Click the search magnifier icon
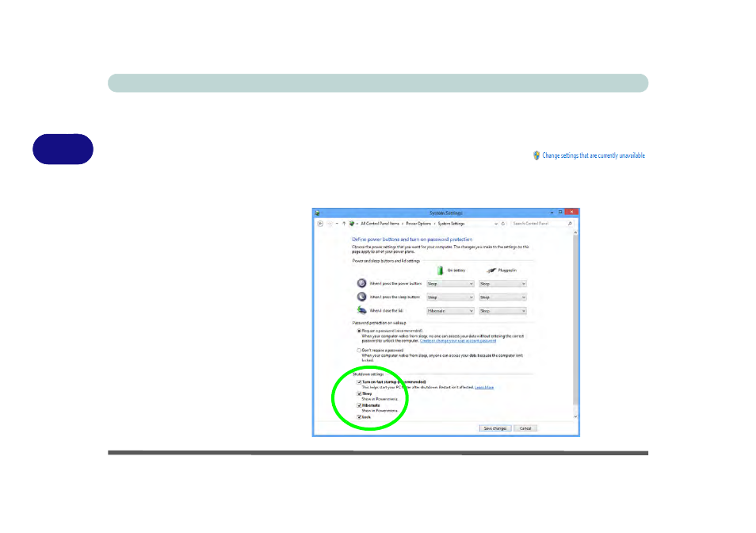The image size is (756, 533). (570, 224)
